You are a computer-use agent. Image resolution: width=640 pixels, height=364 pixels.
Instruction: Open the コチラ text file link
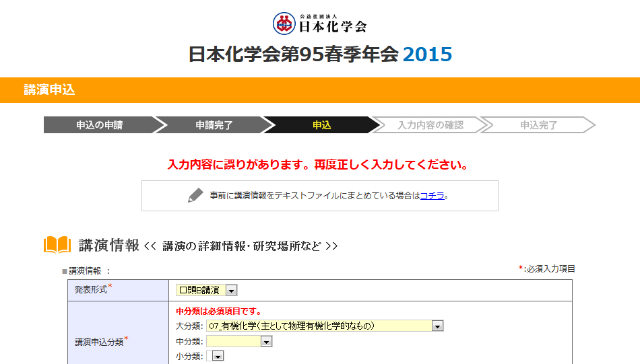click(432, 196)
